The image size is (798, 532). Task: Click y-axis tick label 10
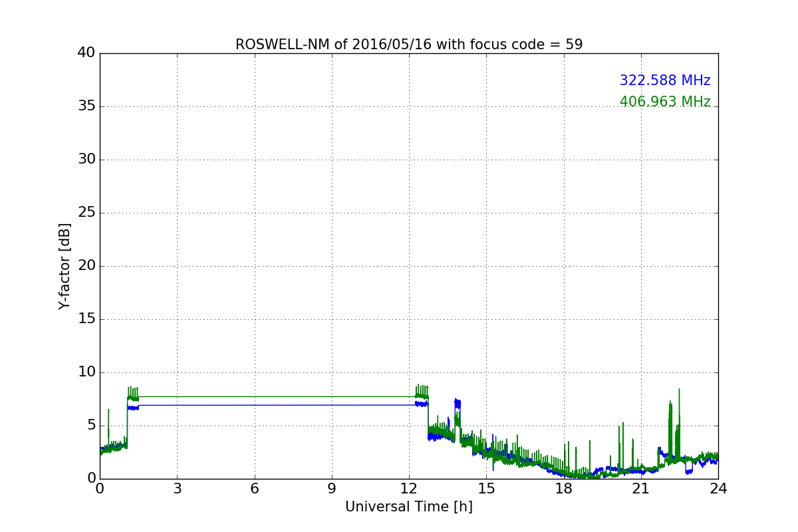[86, 372]
